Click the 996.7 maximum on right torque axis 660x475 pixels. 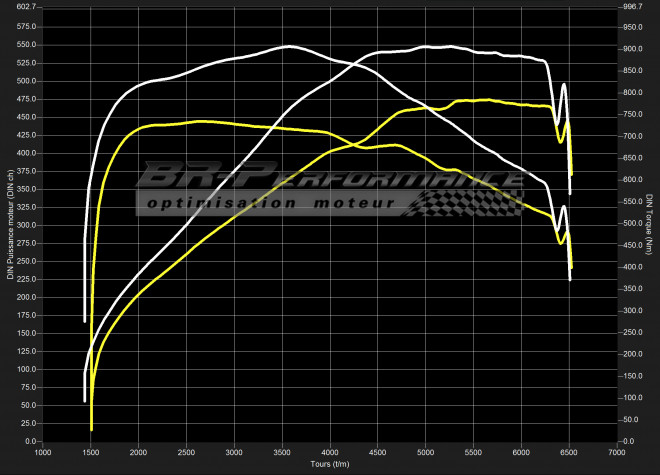(632, 7)
